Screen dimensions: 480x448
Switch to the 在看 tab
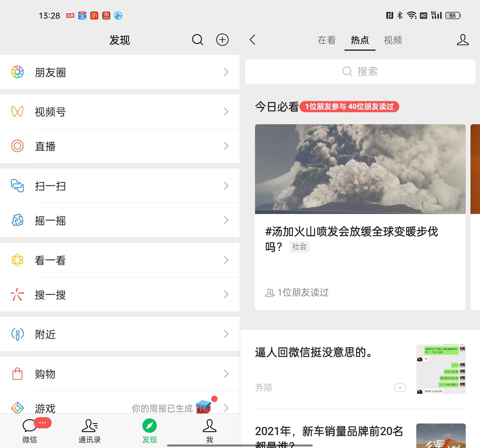tap(326, 40)
